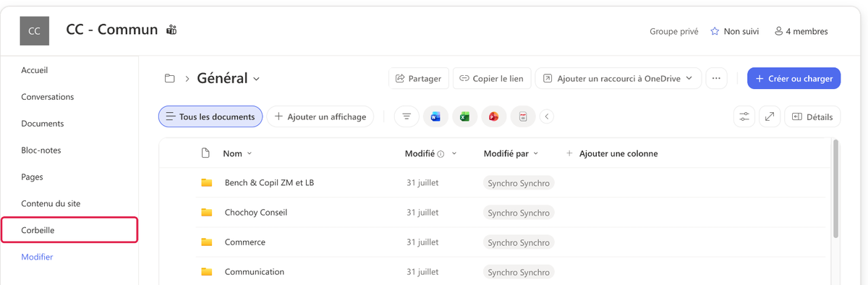The height and width of the screenshot is (285, 868).
Task: Expand the OneDrive shortcut dropdown arrow
Action: pos(689,78)
